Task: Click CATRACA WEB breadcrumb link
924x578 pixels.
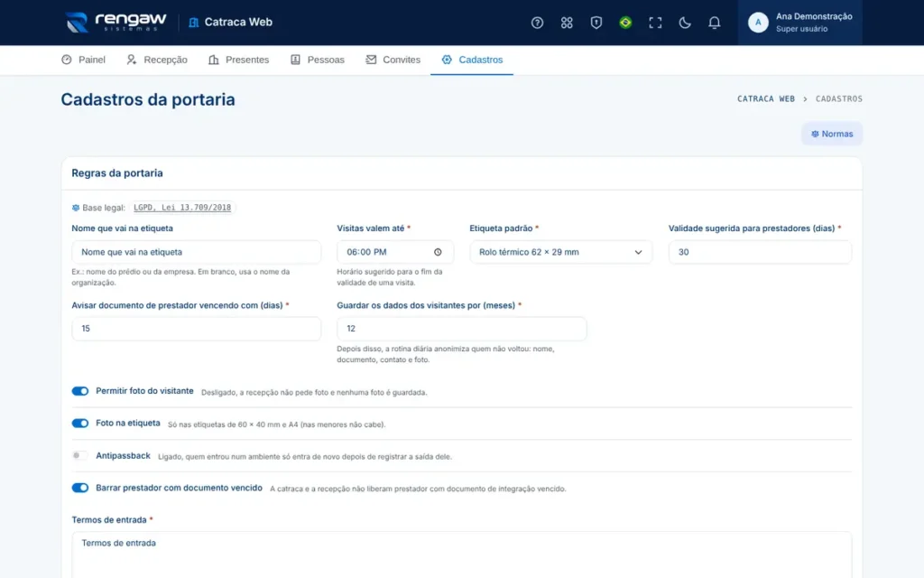Action: click(x=765, y=99)
